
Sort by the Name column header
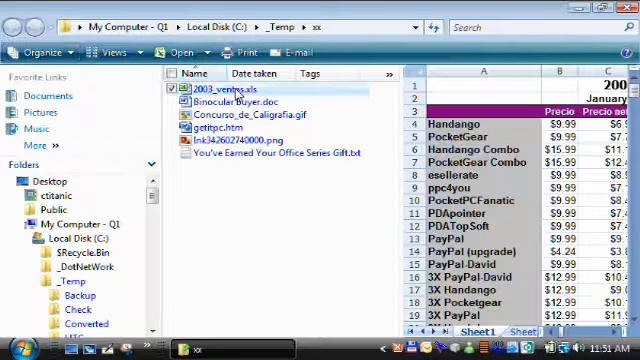pos(194,73)
